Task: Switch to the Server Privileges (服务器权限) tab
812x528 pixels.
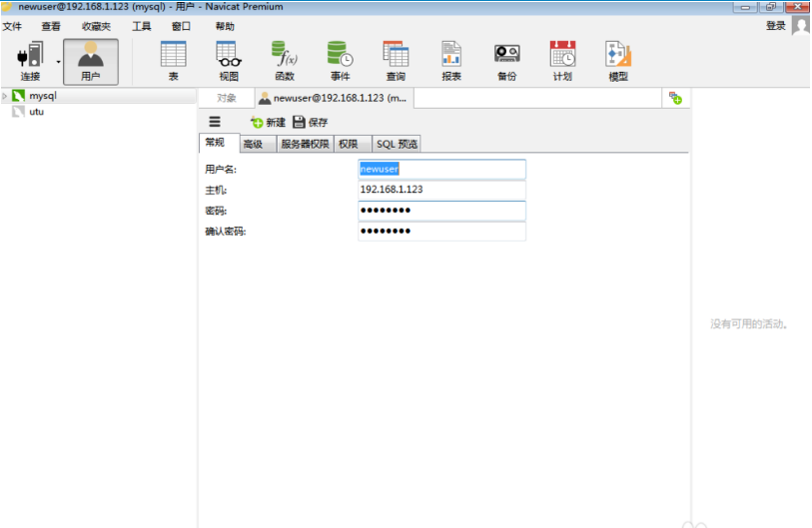Action: [x=305, y=144]
